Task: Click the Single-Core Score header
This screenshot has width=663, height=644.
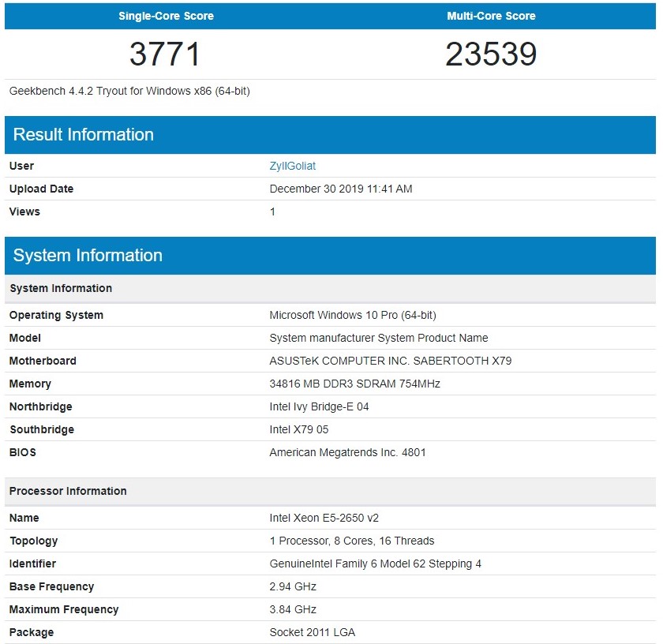Action: click(x=166, y=16)
